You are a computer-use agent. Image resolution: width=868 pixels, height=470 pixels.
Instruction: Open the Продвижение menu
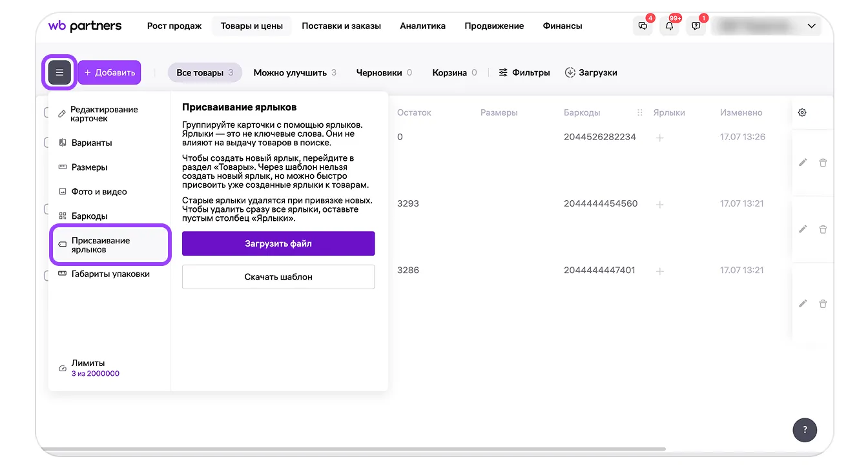tap(494, 26)
